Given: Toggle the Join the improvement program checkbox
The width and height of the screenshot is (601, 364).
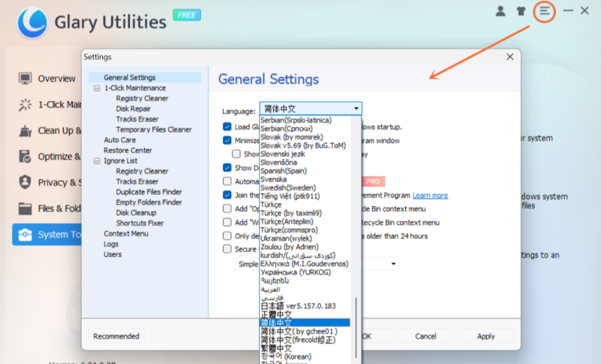Looking at the screenshot, I should click(227, 195).
